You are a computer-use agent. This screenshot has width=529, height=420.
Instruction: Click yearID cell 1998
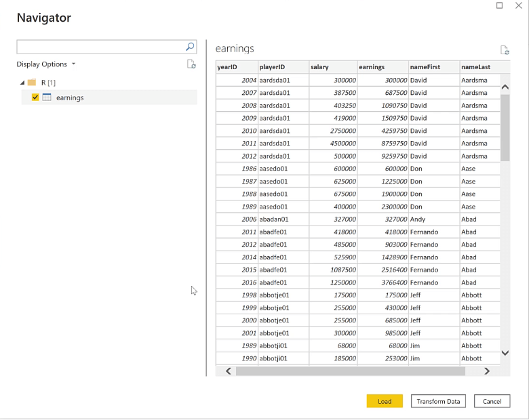click(237, 295)
